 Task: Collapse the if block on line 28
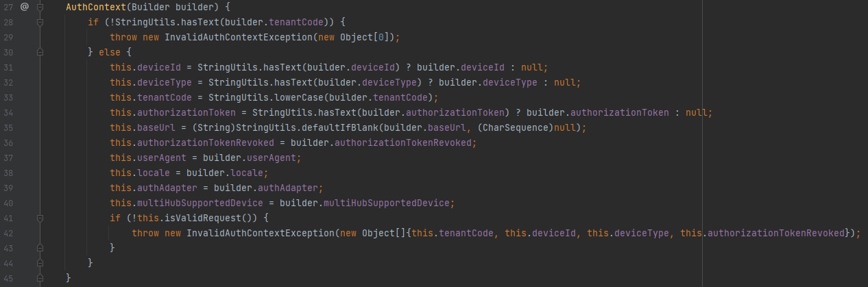(x=40, y=22)
